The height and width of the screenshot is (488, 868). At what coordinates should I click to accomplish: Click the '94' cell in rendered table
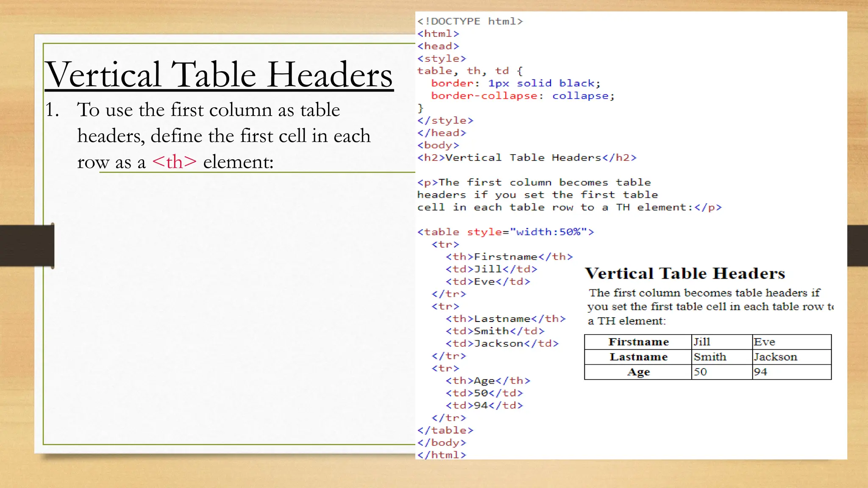(x=792, y=372)
